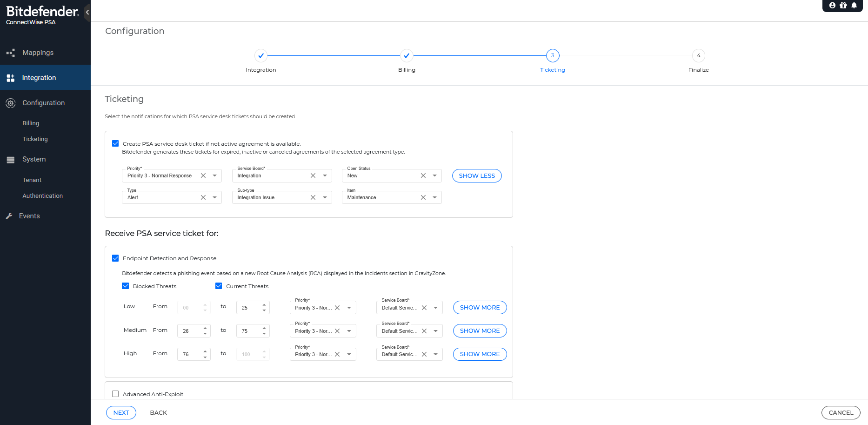The width and height of the screenshot is (868, 425).
Task: Go to the completed Billing step circle
Action: click(407, 55)
